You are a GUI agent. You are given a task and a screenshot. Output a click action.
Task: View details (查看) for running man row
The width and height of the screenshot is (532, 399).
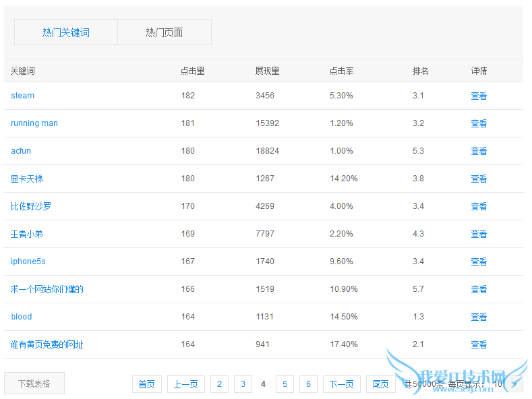[479, 123]
